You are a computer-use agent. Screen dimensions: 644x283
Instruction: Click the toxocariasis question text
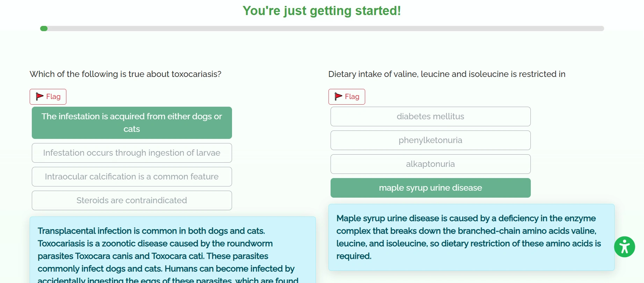tap(125, 74)
